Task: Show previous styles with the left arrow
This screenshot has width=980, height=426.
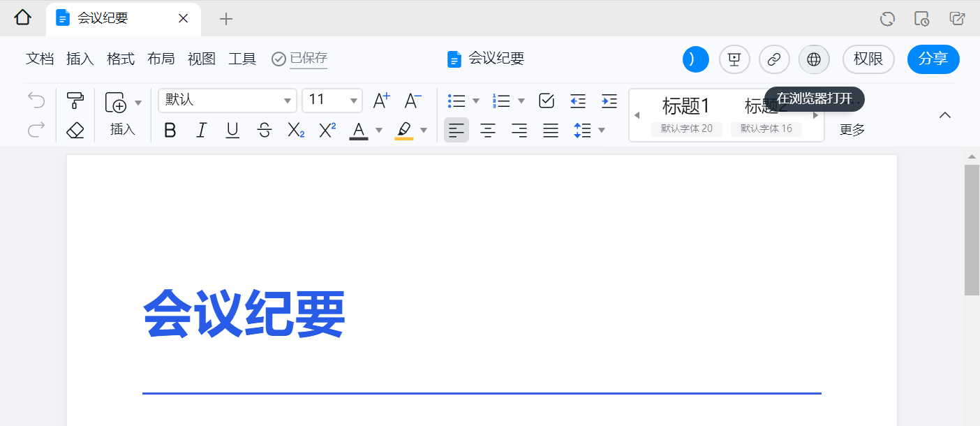Action: (637, 115)
